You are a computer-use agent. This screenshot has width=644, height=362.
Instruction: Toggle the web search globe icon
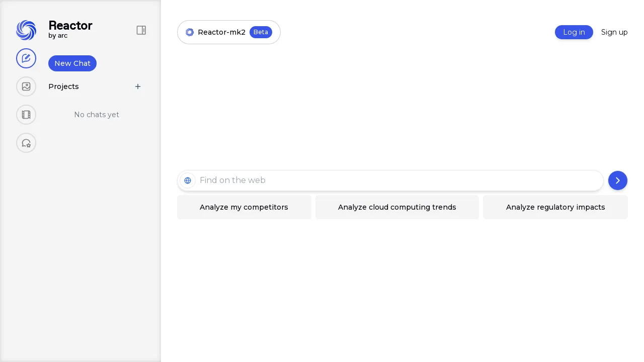pos(188,180)
